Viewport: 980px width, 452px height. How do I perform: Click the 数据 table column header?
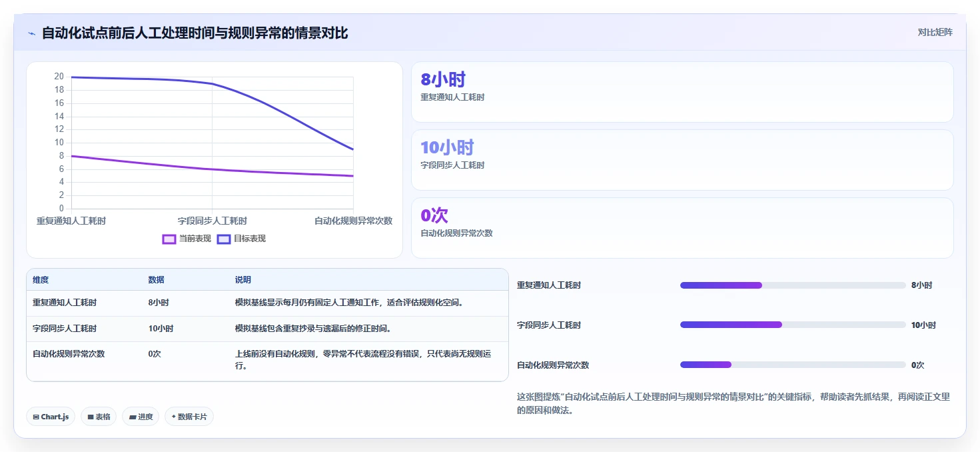pos(156,280)
